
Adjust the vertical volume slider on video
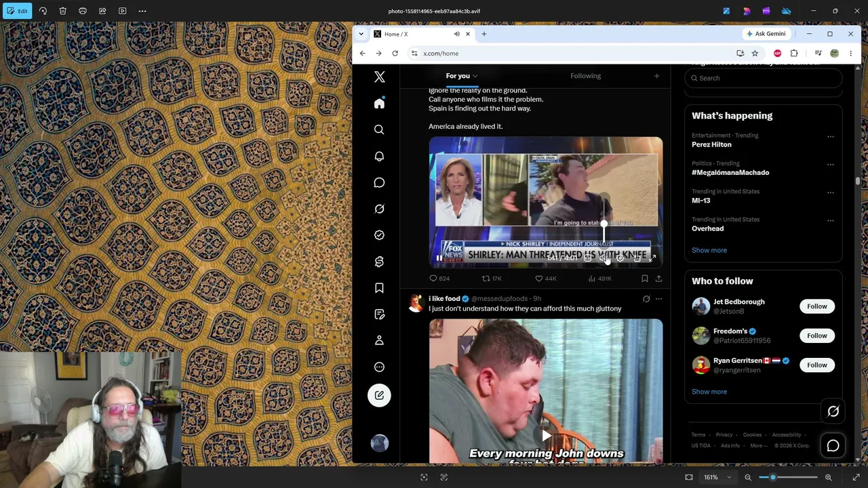coord(604,224)
